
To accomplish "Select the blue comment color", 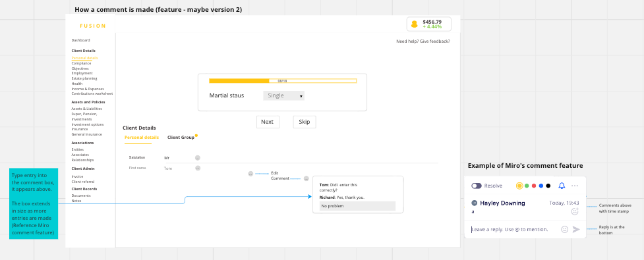I will coord(541,186).
